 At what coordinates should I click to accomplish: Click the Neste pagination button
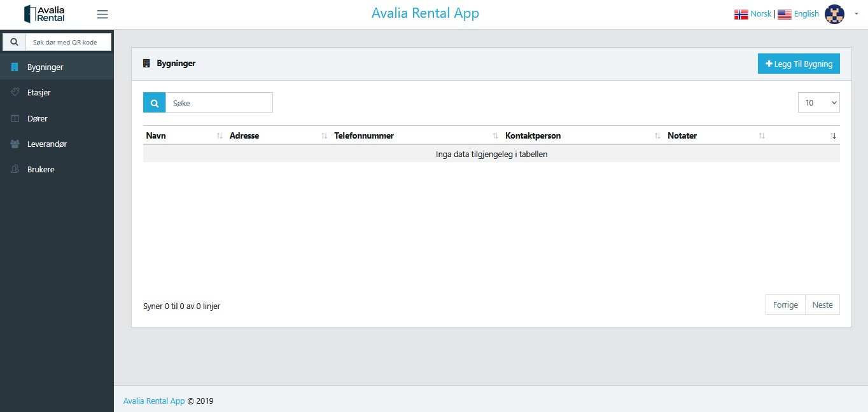coord(822,305)
